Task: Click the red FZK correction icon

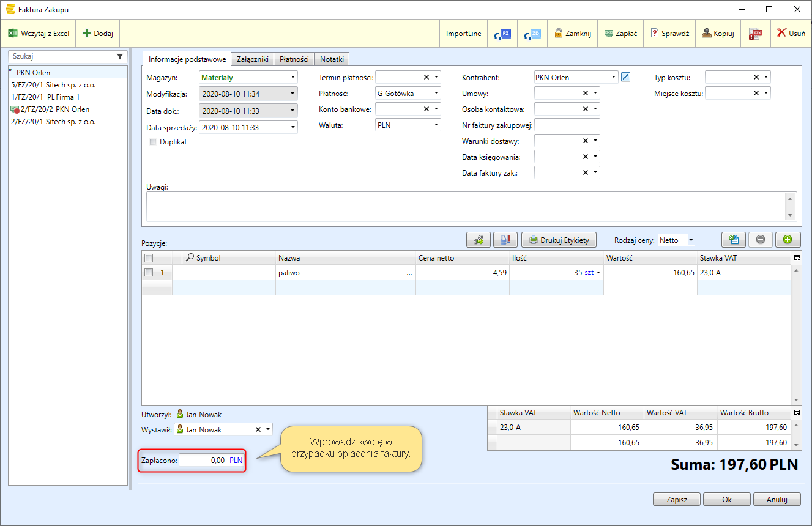Action: (756, 34)
